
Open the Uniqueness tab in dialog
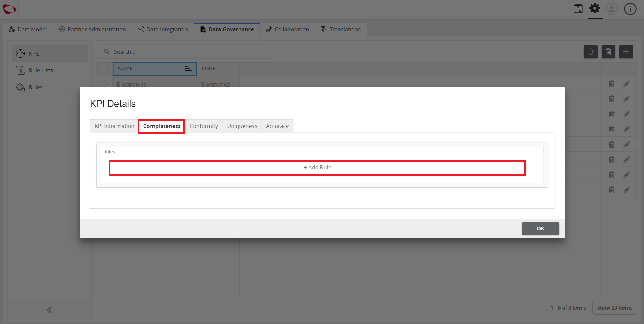242,126
